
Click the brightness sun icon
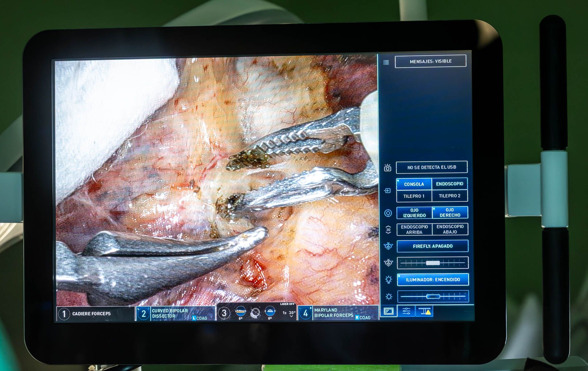click(388, 296)
